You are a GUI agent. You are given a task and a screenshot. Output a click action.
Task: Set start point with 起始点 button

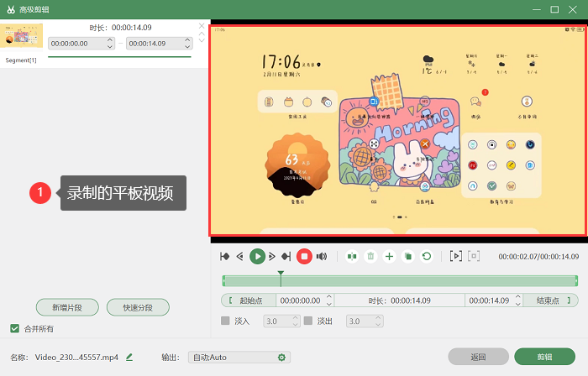tap(249, 300)
